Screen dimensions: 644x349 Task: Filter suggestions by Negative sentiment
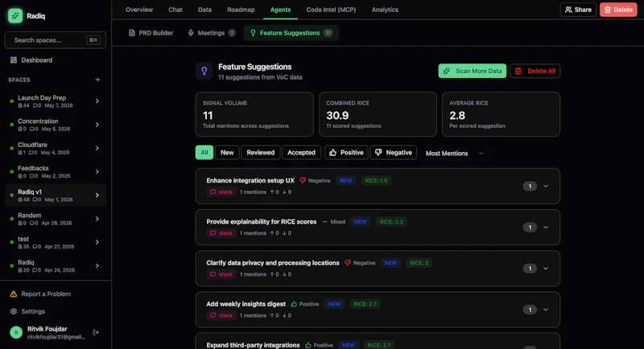(x=394, y=153)
